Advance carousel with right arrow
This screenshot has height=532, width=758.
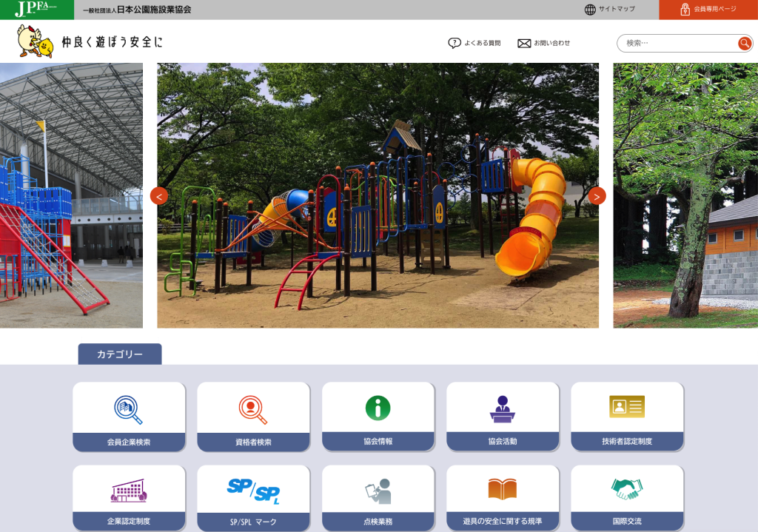pyautogui.click(x=597, y=196)
